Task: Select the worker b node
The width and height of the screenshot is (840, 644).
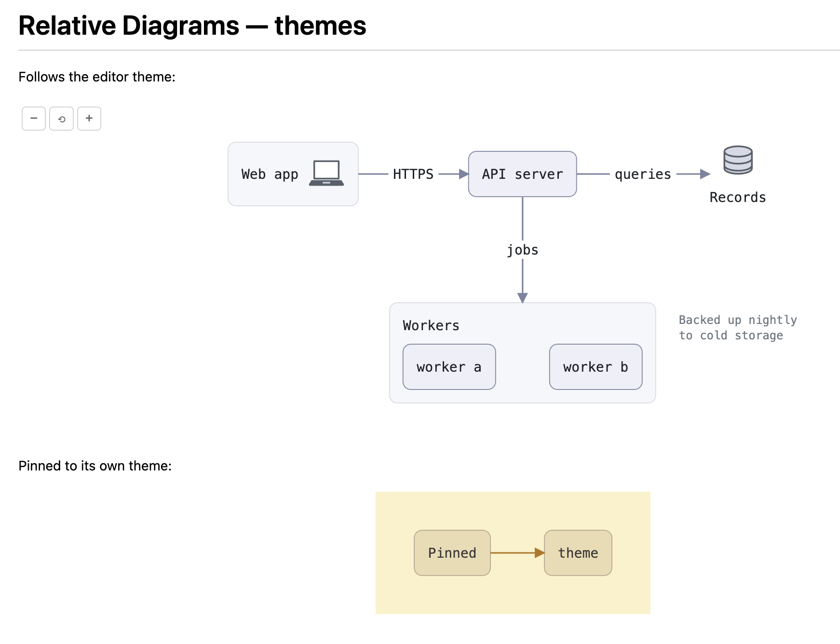Action: pos(596,367)
